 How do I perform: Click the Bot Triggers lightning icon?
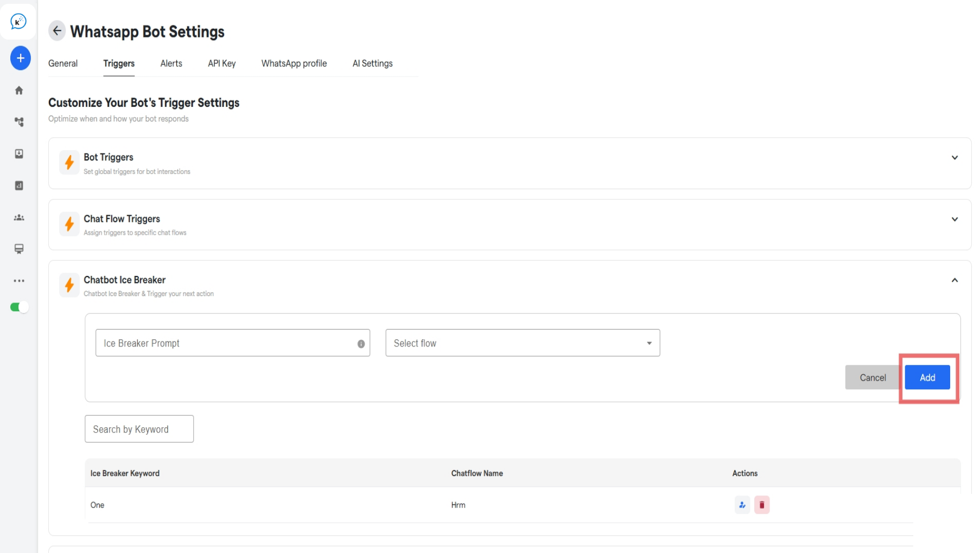click(x=69, y=162)
